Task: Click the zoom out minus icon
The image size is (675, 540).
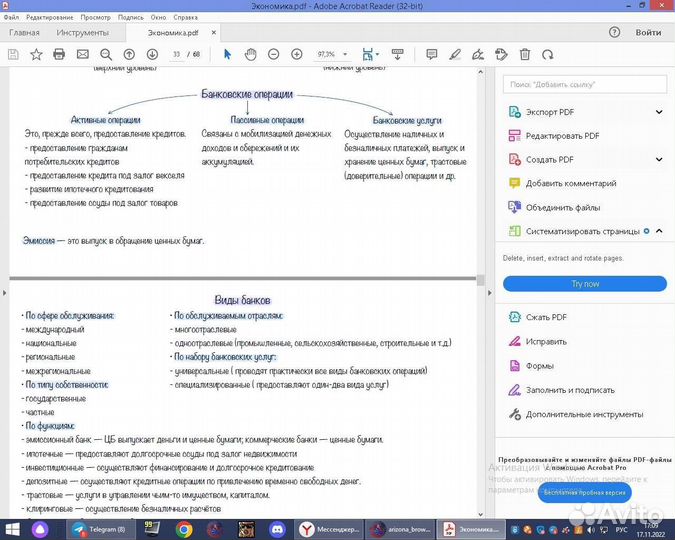Action: pyautogui.click(x=273, y=54)
